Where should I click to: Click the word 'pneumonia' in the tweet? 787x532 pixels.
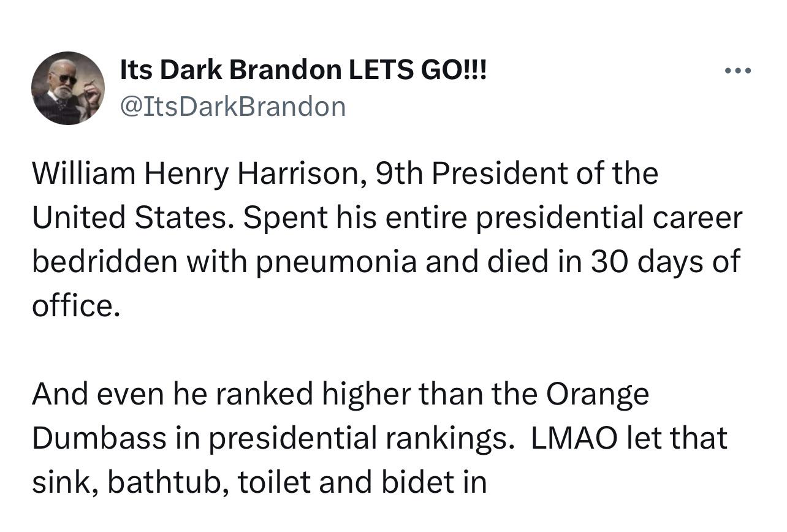pos(338,263)
